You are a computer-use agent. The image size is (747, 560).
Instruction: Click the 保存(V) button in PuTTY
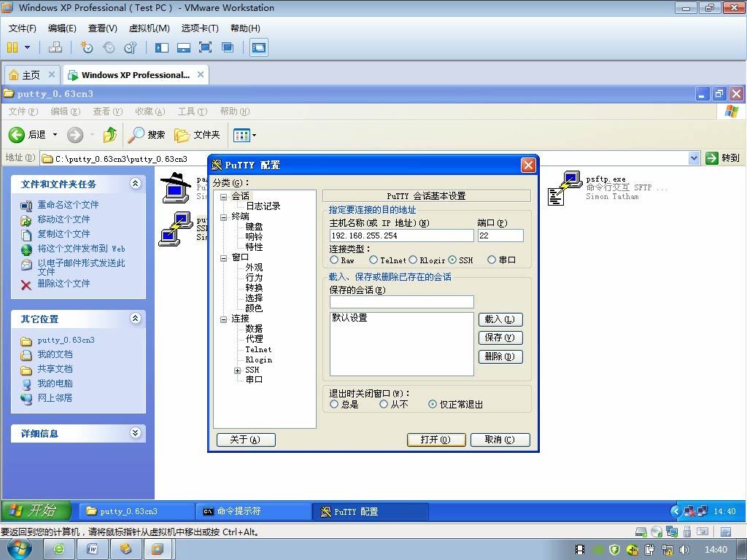point(500,338)
